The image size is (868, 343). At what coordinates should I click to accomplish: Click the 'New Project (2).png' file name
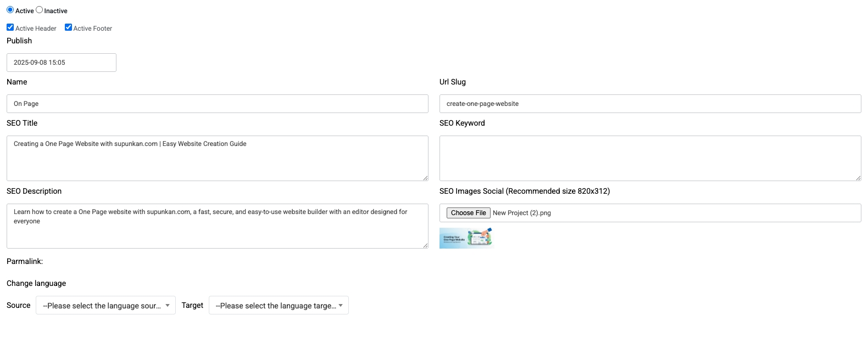[521, 213]
